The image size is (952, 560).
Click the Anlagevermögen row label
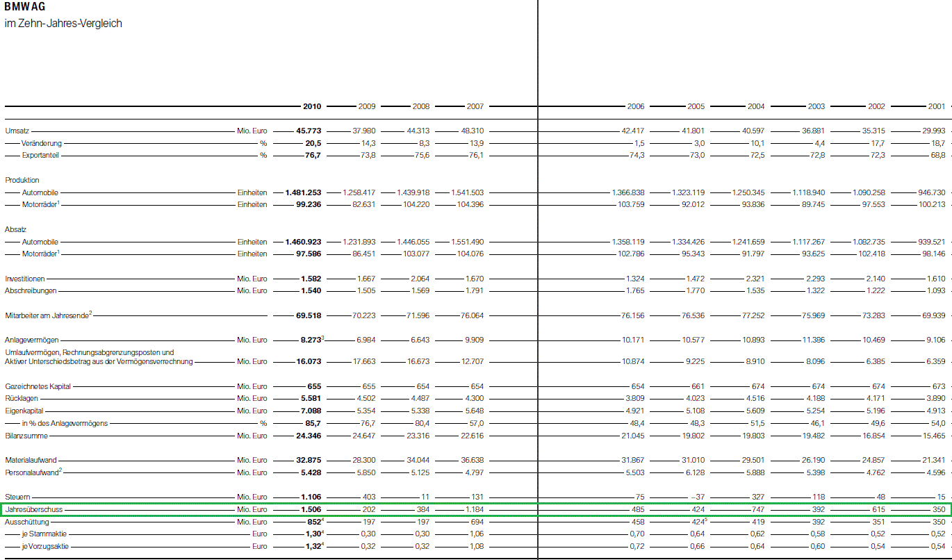tap(32, 340)
